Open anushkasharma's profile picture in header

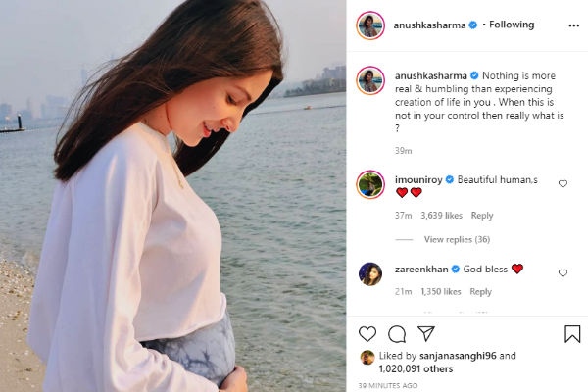[370, 25]
